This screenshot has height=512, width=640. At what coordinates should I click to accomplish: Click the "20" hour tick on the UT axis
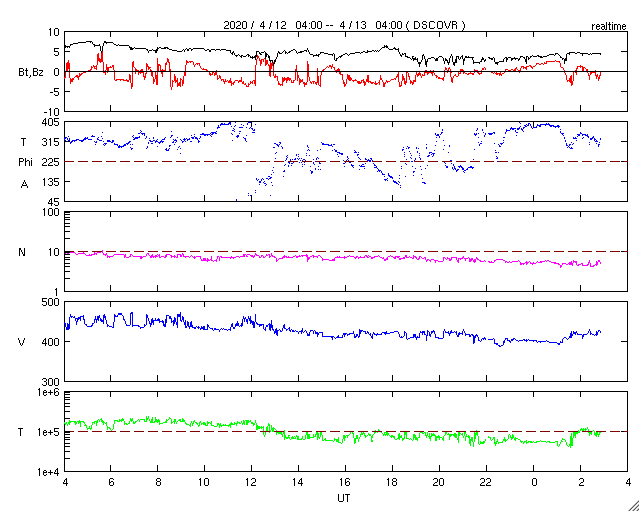[439, 483]
